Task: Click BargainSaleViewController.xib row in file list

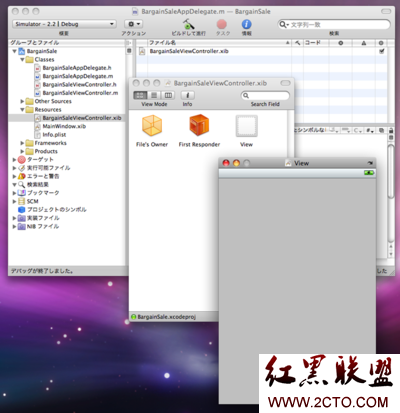Action: [x=262, y=51]
